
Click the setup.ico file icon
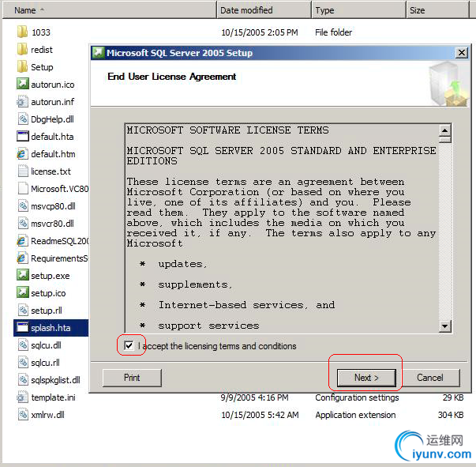tap(22, 293)
